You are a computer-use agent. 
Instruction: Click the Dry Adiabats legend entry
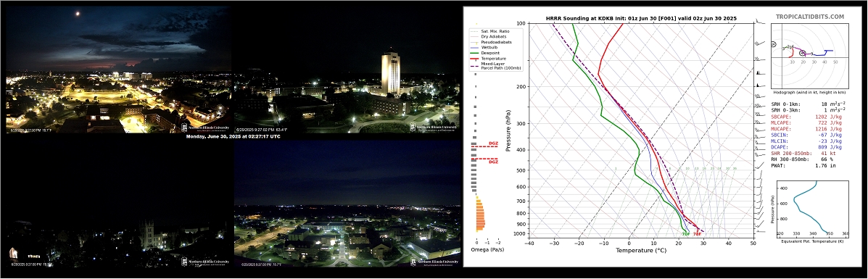[492, 36]
